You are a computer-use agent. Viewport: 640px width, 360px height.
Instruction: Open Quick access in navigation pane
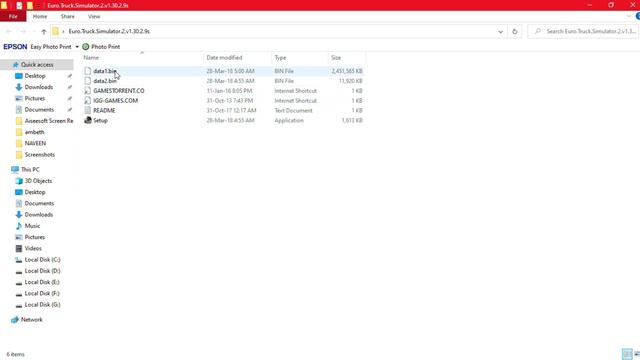(x=37, y=64)
